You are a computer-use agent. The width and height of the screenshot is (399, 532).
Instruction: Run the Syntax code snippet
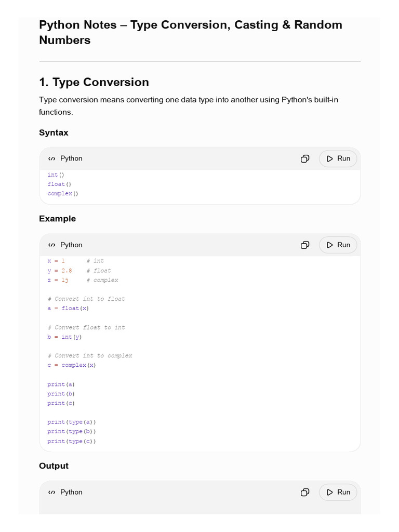point(338,159)
